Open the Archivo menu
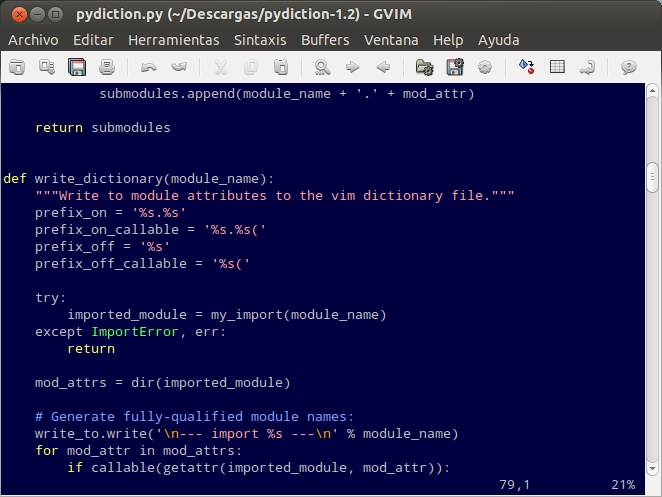Image resolution: width=662 pixels, height=497 pixels. 33,40
